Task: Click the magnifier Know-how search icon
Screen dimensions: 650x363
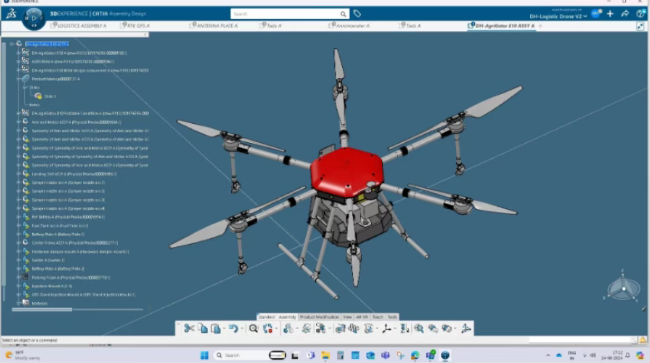Action: pos(253,329)
